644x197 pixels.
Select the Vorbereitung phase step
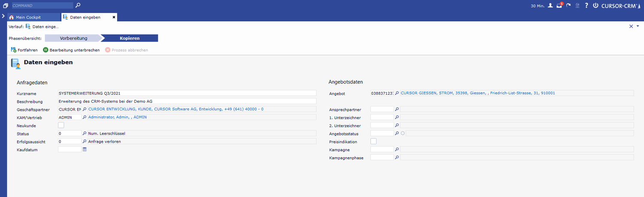pos(73,38)
